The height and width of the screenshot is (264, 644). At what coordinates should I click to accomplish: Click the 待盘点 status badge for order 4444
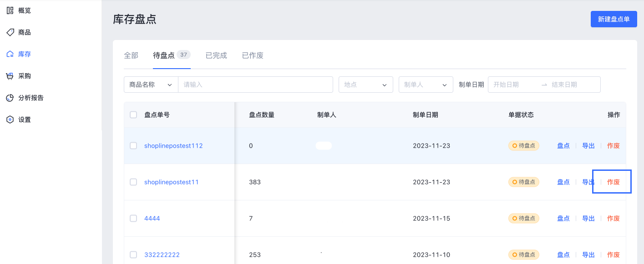pos(524,219)
